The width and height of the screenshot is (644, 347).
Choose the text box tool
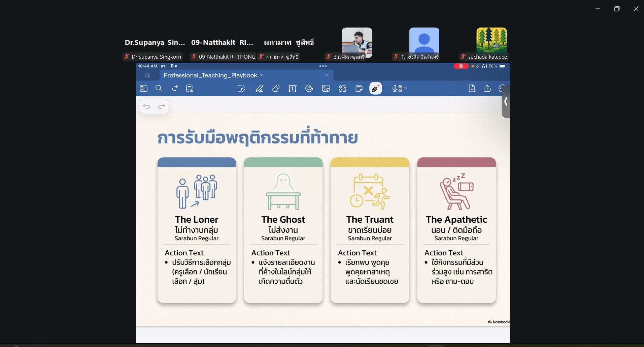coord(292,88)
